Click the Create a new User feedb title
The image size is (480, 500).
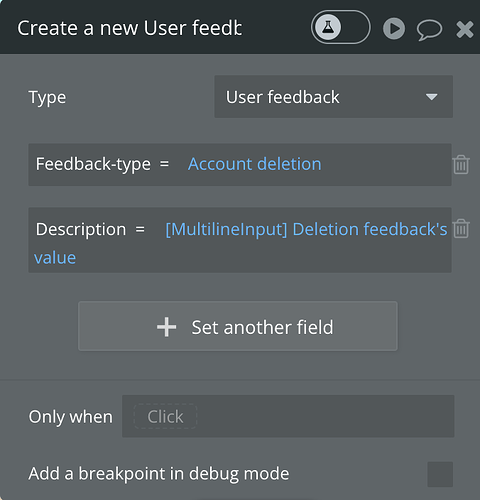[130, 28]
